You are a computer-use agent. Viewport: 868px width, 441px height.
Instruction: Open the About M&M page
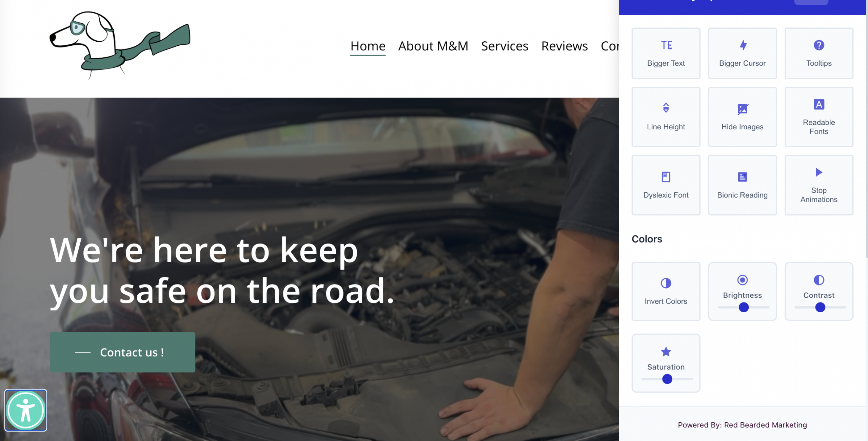click(433, 46)
